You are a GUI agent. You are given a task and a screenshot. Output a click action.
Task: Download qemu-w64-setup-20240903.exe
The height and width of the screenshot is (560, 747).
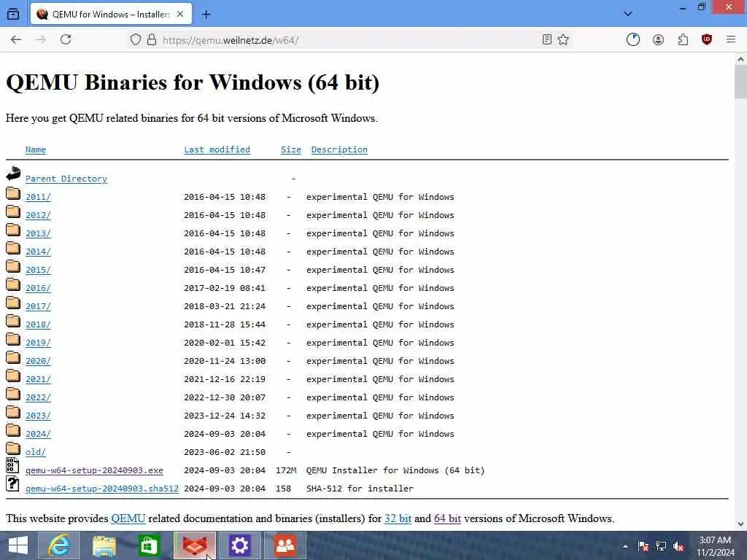(94, 470)
